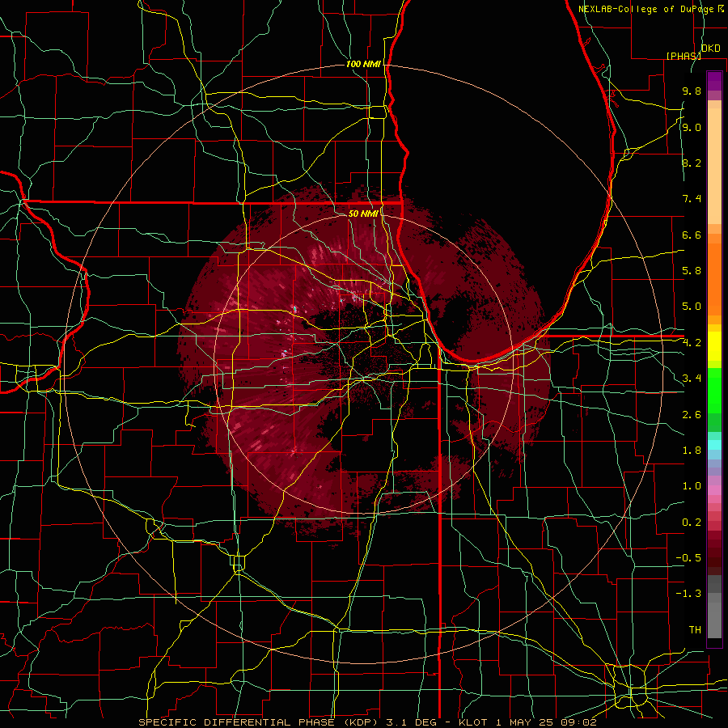The width and height of the screenshot is (728, 728).
Task: Click the 1 MAY 25 09:02 timestamp
Action: [x=547, y=722]
